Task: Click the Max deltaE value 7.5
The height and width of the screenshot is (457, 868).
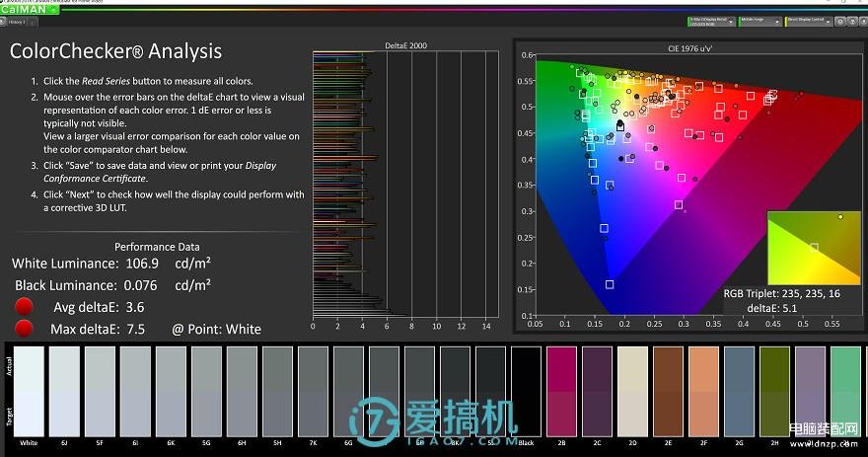Action: (136, 330)
